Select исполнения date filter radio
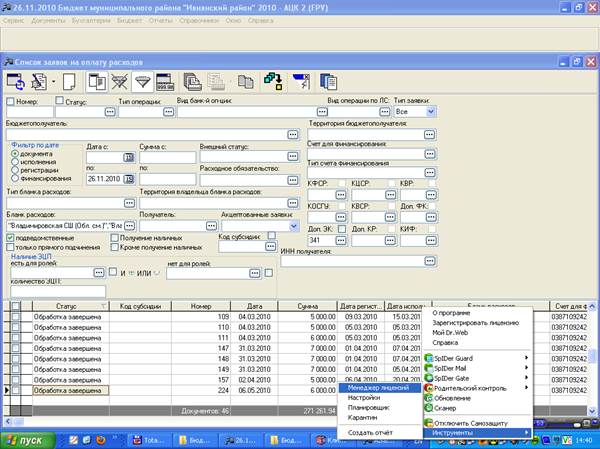600x449 pixels. (15, 162)
